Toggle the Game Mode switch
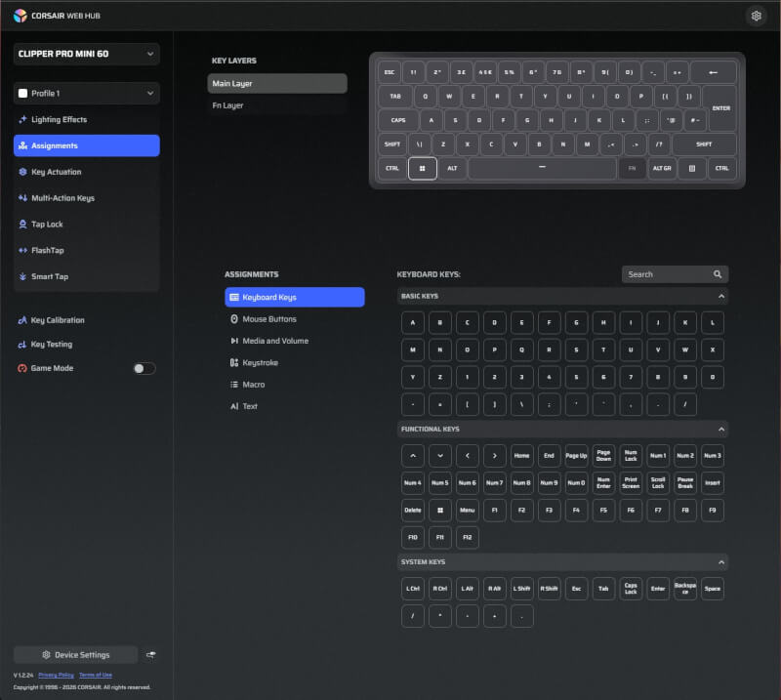Image resolution: width=781 pixels, height=700 pixels. click(144, 368)
